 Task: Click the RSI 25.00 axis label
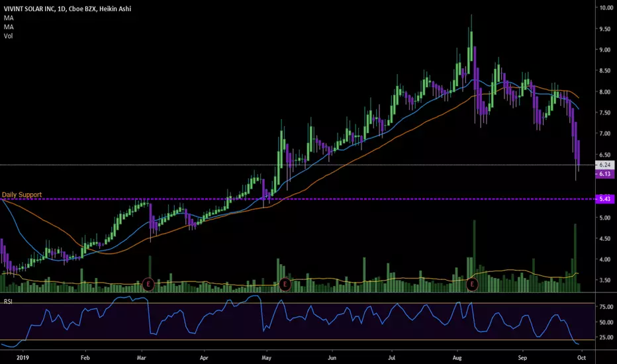pos(606,338)
